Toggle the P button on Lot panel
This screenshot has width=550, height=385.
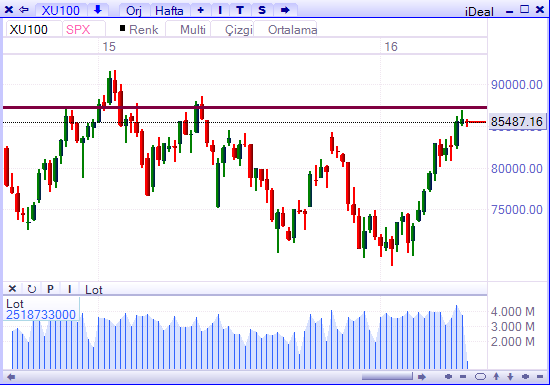tap(51, 289)
